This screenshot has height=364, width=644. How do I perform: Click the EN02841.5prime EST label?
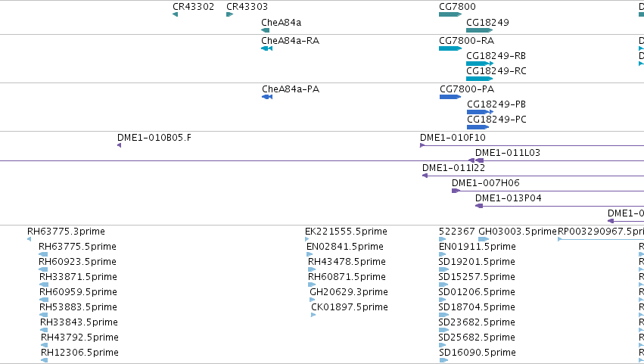pyautogui.click(x=344, y=247)
